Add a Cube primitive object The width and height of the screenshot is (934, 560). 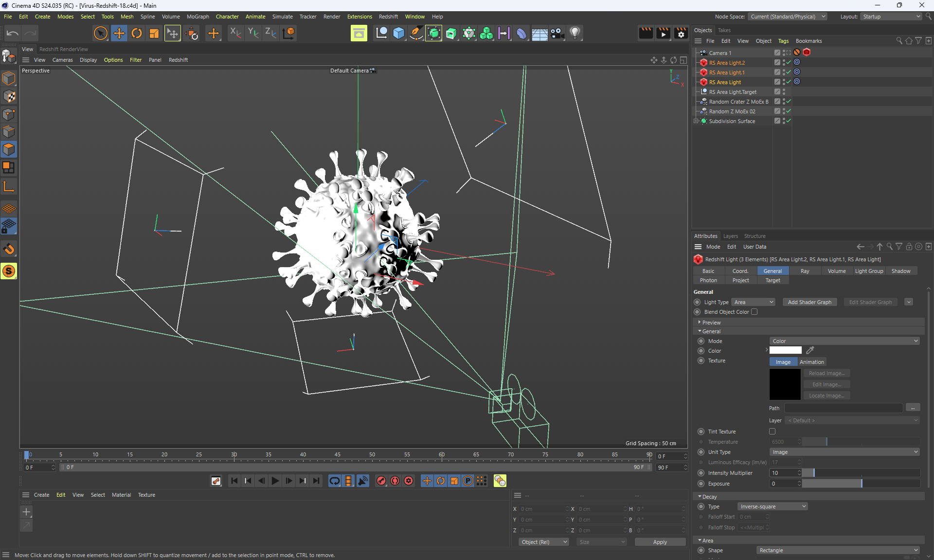(x=398, y=33)
